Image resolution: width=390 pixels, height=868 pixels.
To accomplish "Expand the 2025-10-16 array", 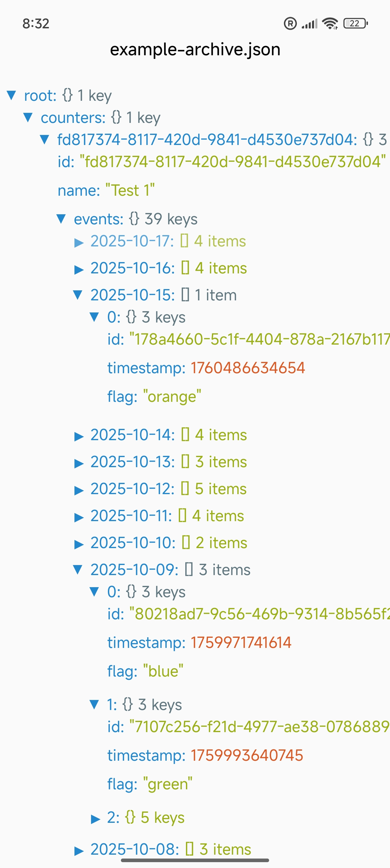I will [79, 268].
